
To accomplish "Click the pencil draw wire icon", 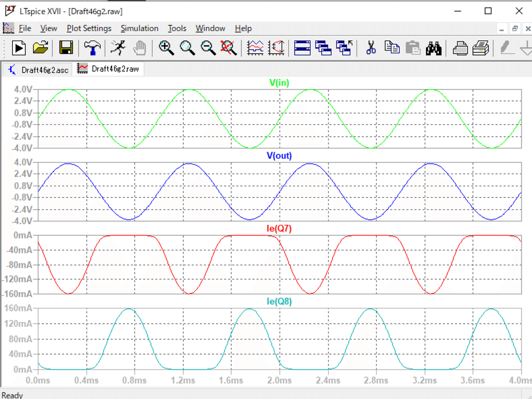I will pos(507,47).
